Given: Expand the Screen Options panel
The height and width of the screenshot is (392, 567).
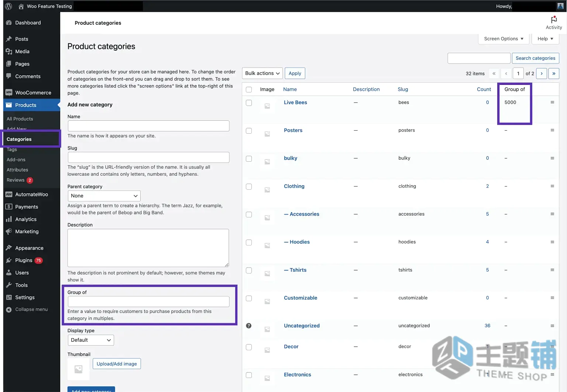Looking at the screenshot, I should [504, 39].
